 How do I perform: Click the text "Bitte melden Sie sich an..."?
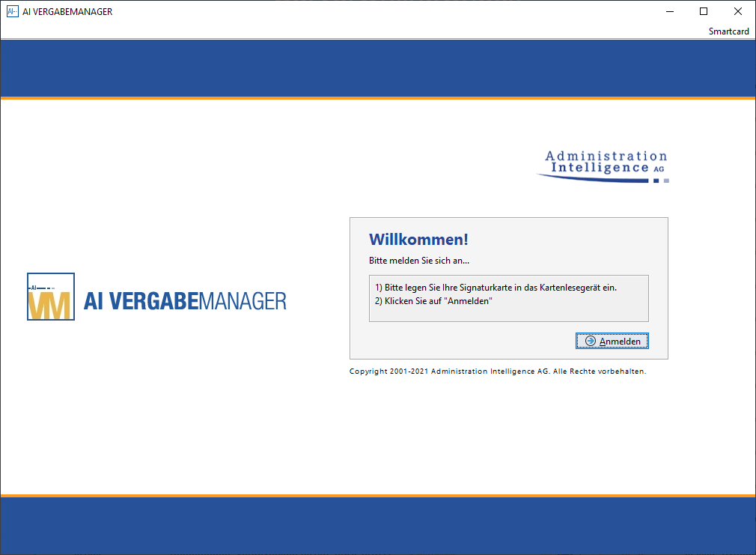click(x=419, y=261)
